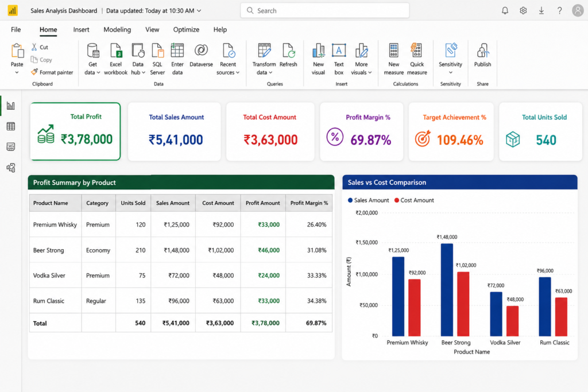588x392 pixels.
Task: Click the Paste clipboard icon
Action: coord(17,51)
